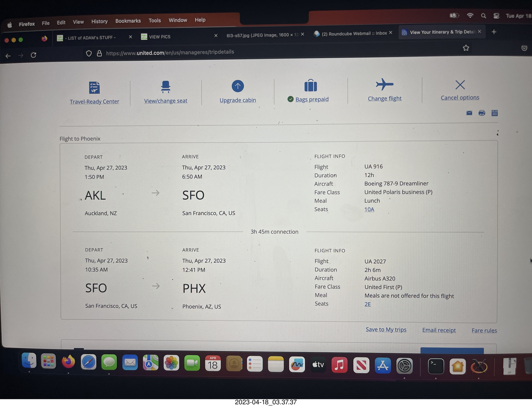Viewport: 532px width, 406px height.
Task: Click the Bags prepaid suitcase icon
Action: click(311, 85)
